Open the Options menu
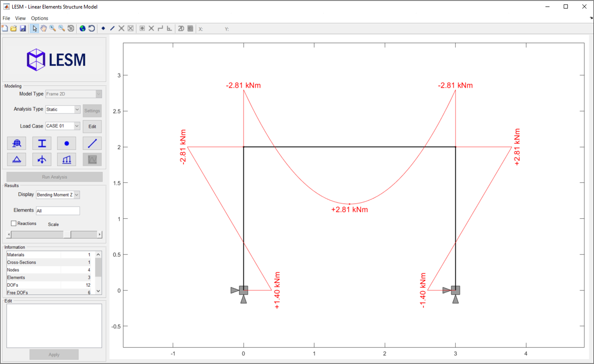This screenshot has height=364, width=594. 39,18
